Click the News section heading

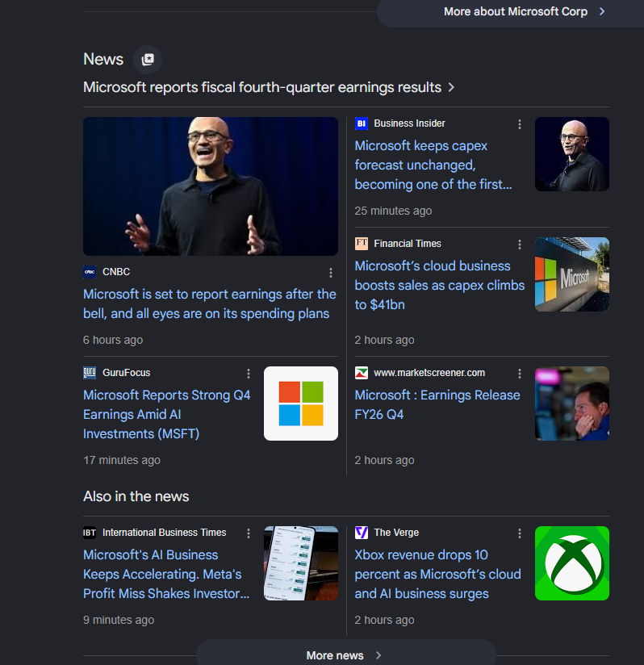click(103, 60)
